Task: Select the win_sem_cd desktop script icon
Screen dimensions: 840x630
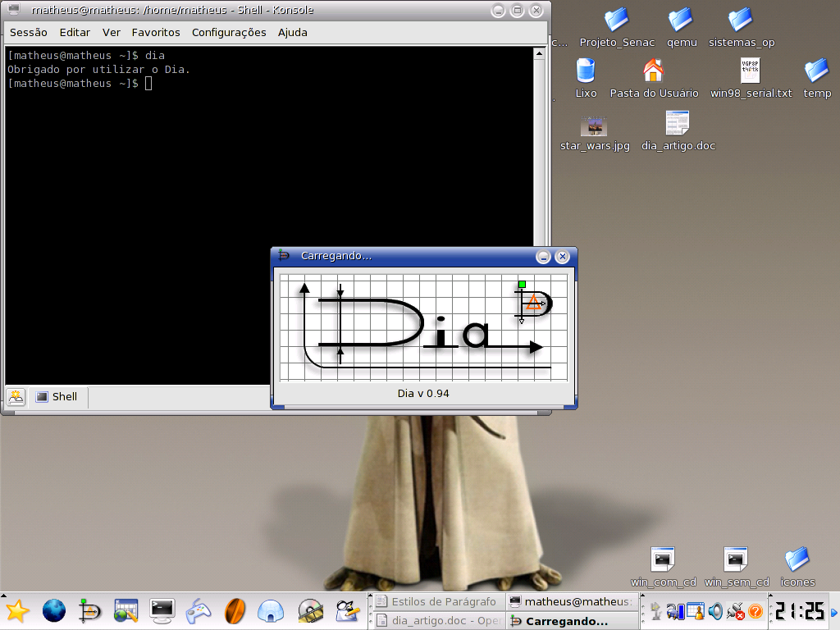Action: (737, 568)
